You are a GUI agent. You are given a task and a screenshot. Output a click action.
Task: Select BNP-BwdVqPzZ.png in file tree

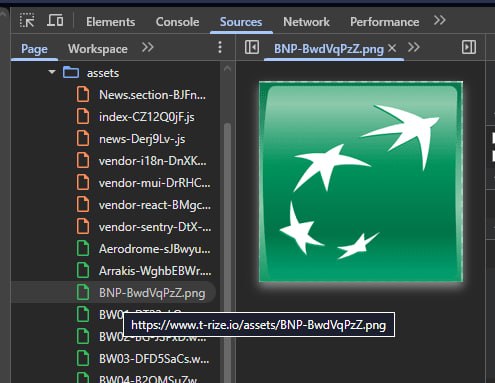(152, 293)
